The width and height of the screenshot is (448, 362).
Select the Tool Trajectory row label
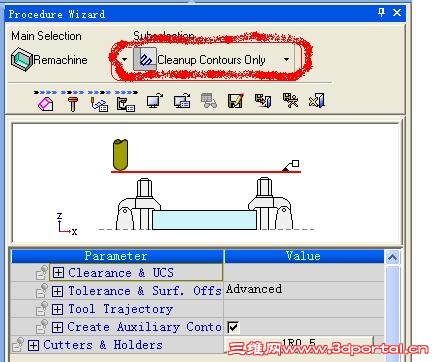[x=121, y=309]
